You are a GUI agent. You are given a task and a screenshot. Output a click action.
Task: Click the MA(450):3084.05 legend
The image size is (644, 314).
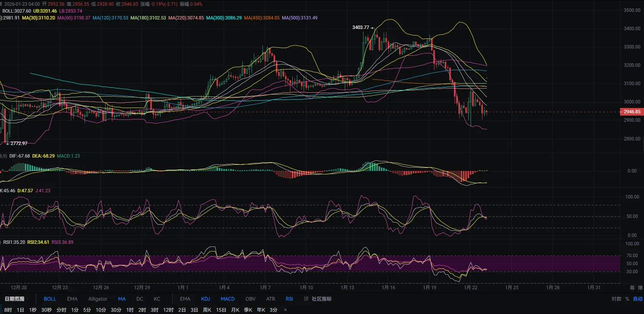[x=262, y=18]
